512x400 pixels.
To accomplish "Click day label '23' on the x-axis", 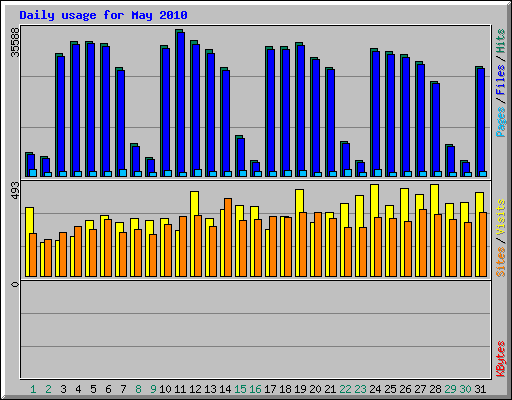I will point(360,389).
